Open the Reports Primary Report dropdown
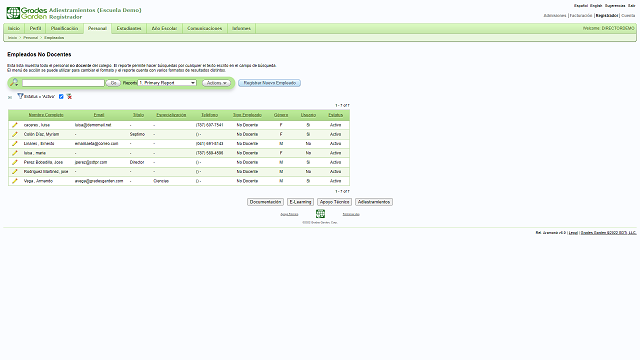Screen dimensions: 640x360 click(x=167, y=83)
